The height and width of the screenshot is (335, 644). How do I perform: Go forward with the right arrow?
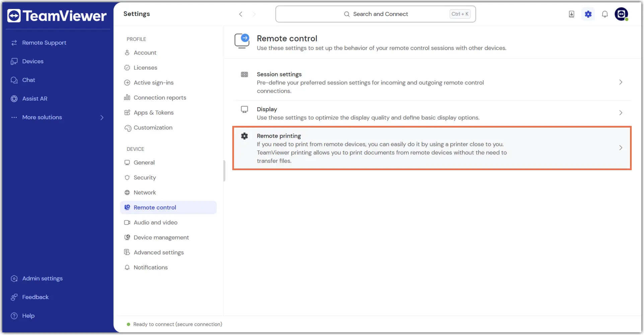254,14
